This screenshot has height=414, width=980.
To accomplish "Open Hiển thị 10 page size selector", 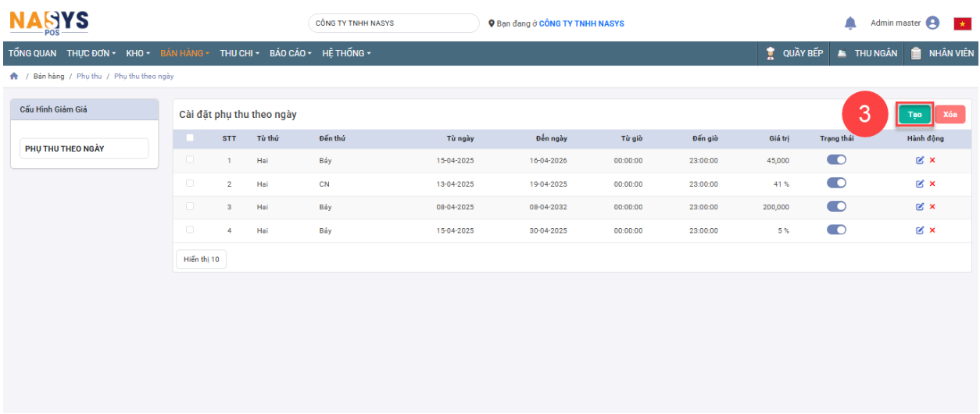I will [x=201, y=259].
